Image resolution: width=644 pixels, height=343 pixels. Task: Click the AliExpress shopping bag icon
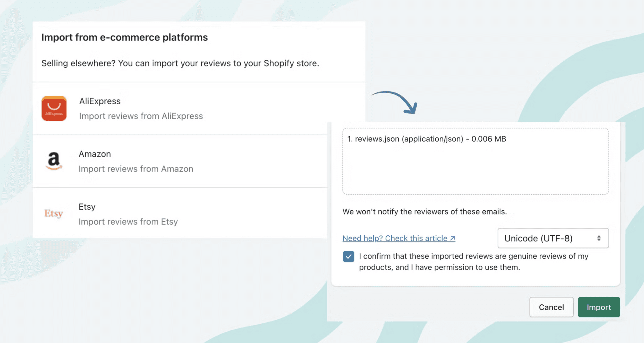coord(54,108)
